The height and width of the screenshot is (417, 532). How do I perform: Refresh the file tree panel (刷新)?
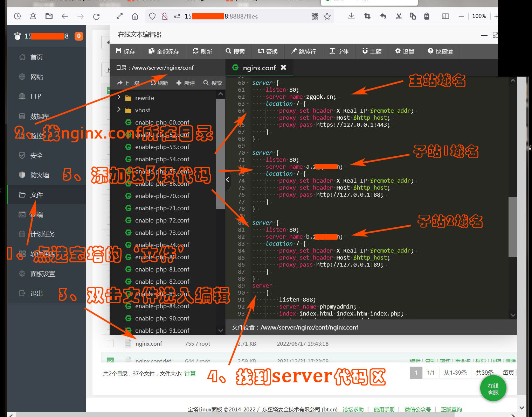(159, 83)
